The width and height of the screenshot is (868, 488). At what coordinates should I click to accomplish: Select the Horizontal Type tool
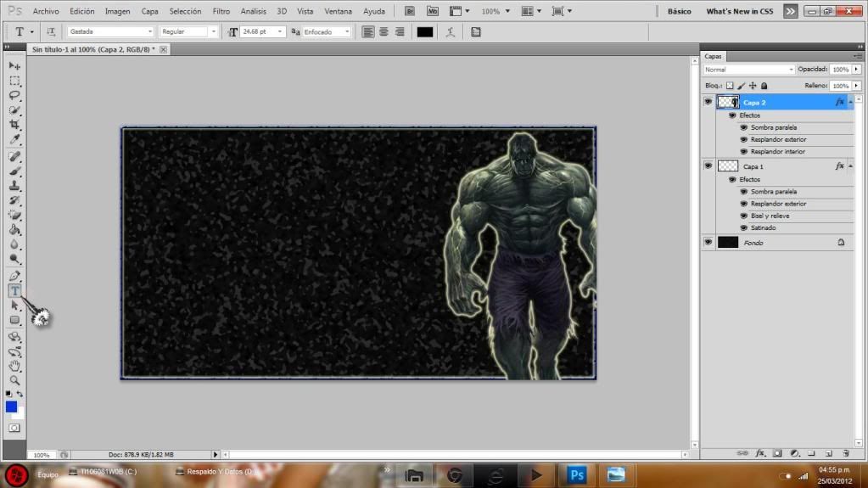14,291
